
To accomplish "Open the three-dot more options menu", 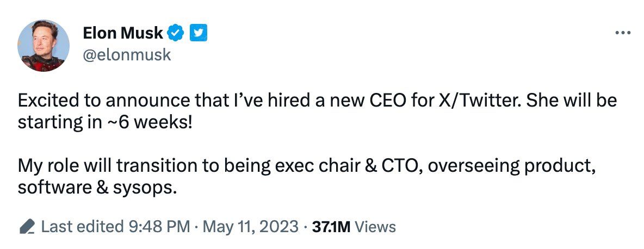I will click(x=623, y=33).
